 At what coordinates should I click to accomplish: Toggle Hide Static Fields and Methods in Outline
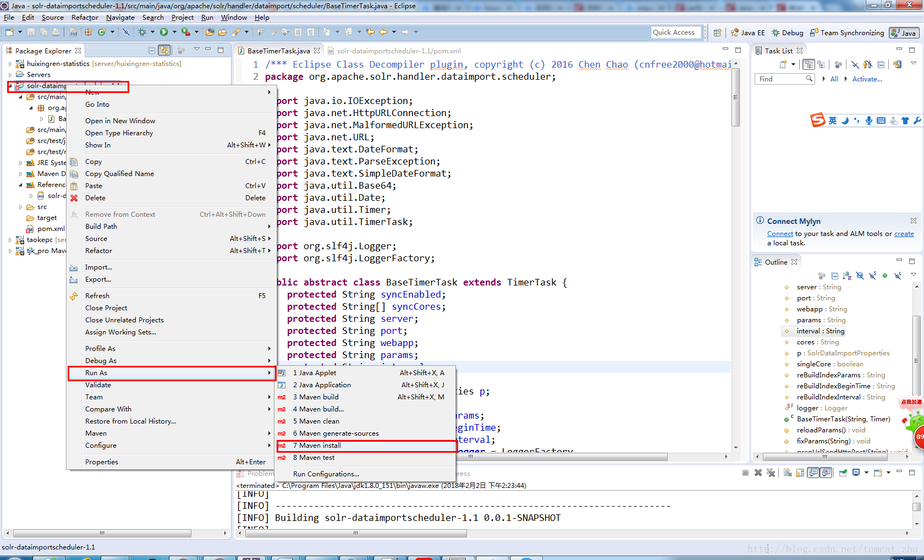872,276
